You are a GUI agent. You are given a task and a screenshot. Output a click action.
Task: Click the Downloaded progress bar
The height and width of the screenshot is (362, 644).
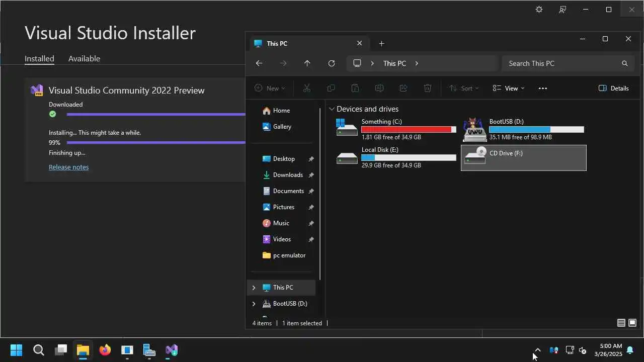tap(156, 115)
